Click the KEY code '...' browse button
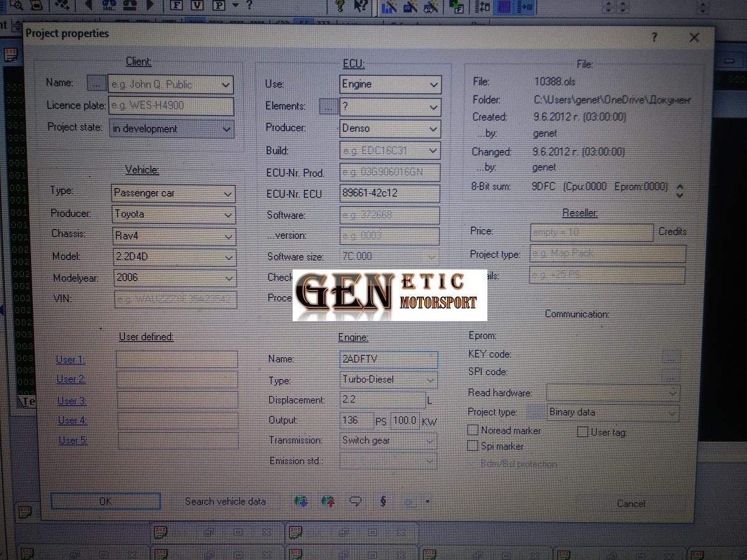The image size is (747, 560). 670,357
